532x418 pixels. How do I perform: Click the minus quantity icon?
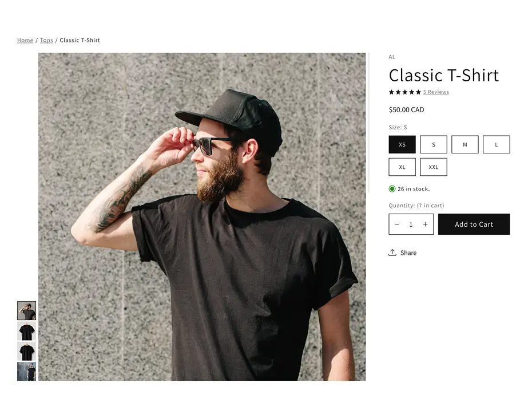pos(397,224)
